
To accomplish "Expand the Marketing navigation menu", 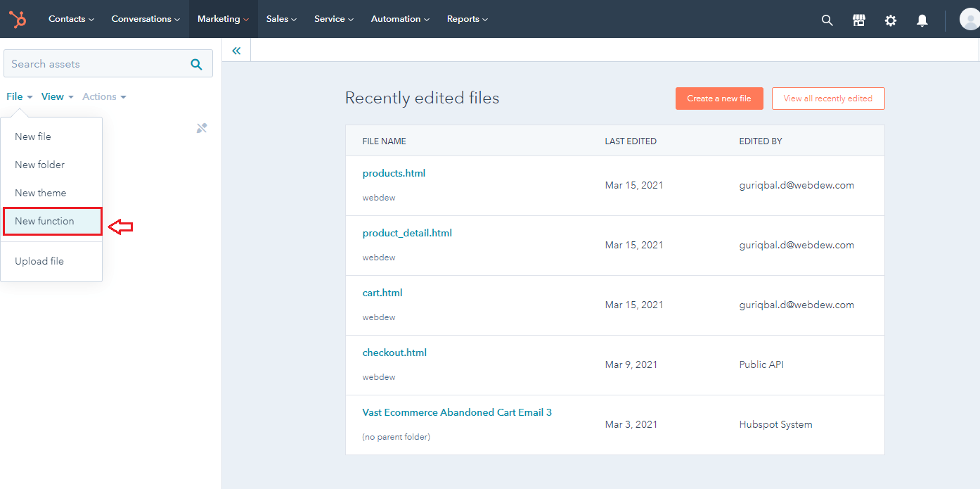I will pos(223,19).
